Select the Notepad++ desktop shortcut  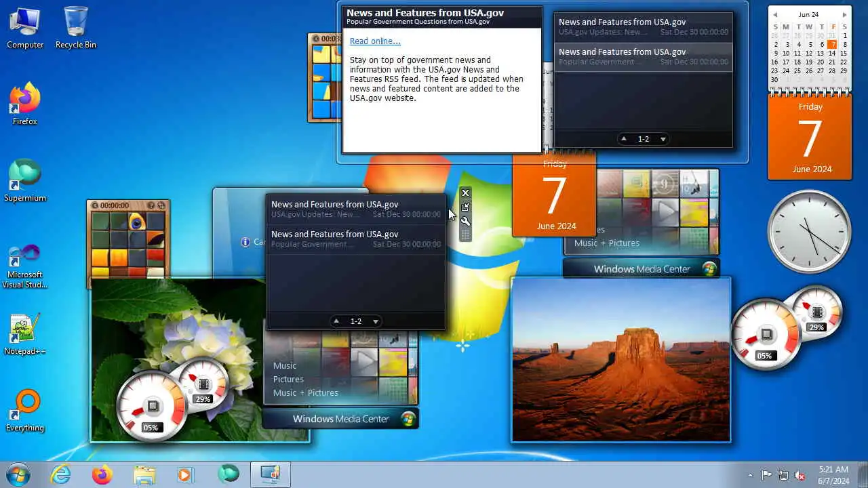coord(25,334)
